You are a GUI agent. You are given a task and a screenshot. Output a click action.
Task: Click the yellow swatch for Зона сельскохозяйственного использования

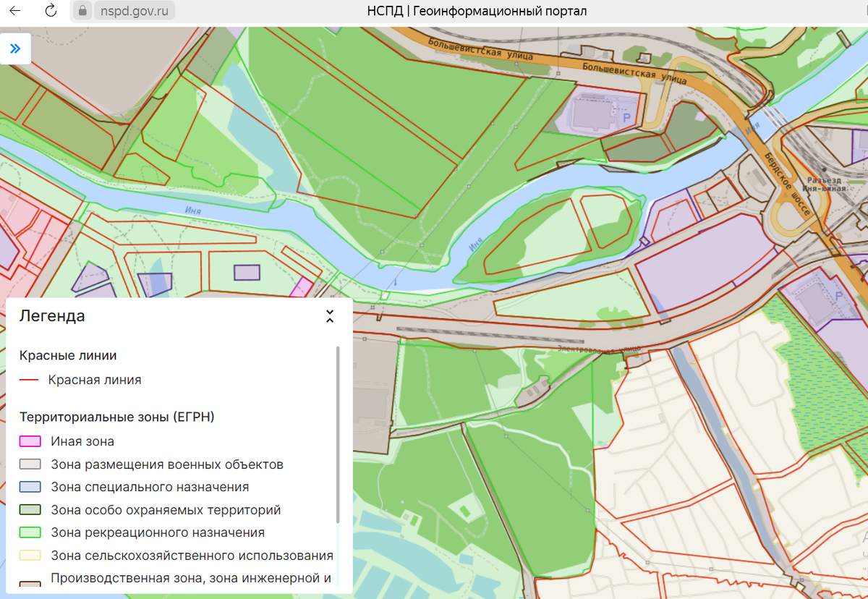point(30,556)
